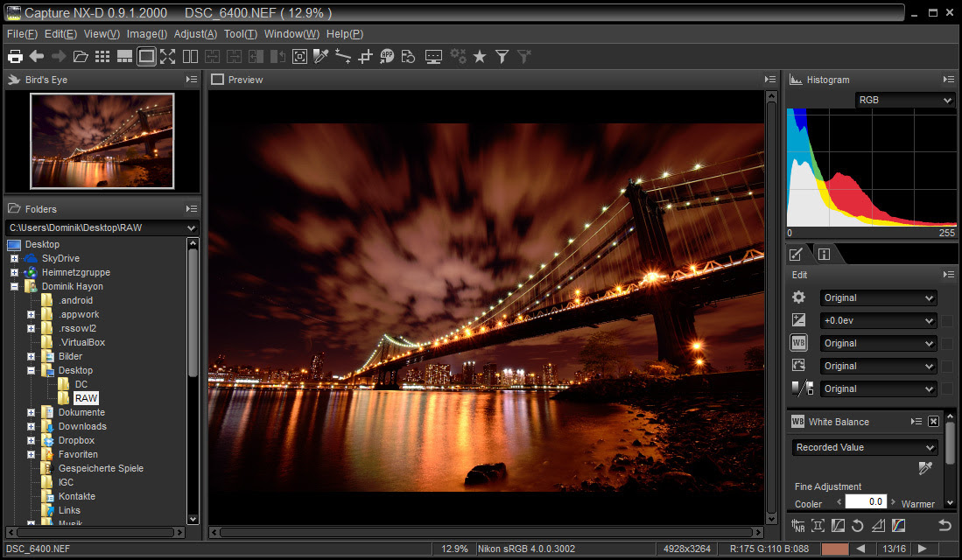Open the Recorded Value white balance dropdown
This screenshot has height=560, width=962.
pos(863,447)
